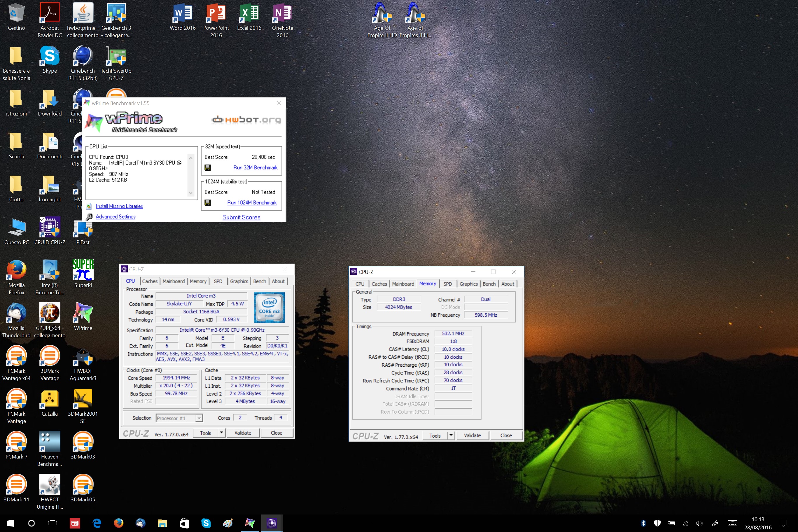This screenshot has height=532, width=798.
Task: Open Task View button on taskbar
Action: (52, 523)
